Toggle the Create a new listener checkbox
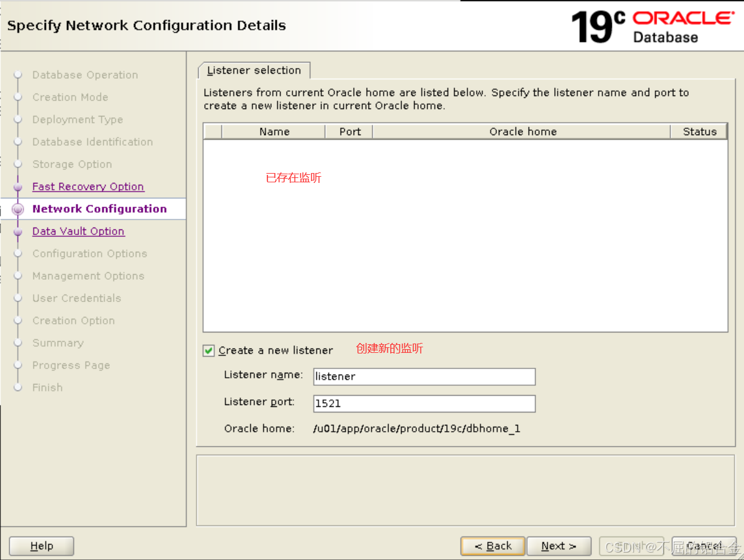The height and width of the screenshot is (560, 744). 208,350
